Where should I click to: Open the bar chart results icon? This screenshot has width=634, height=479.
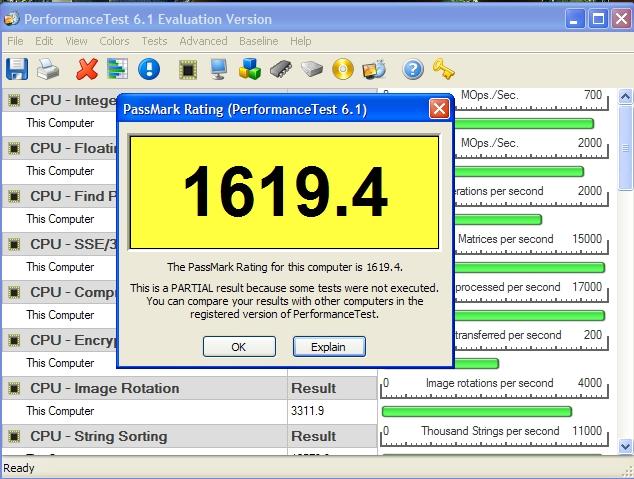pyautogui.click(x=118, y=69)
